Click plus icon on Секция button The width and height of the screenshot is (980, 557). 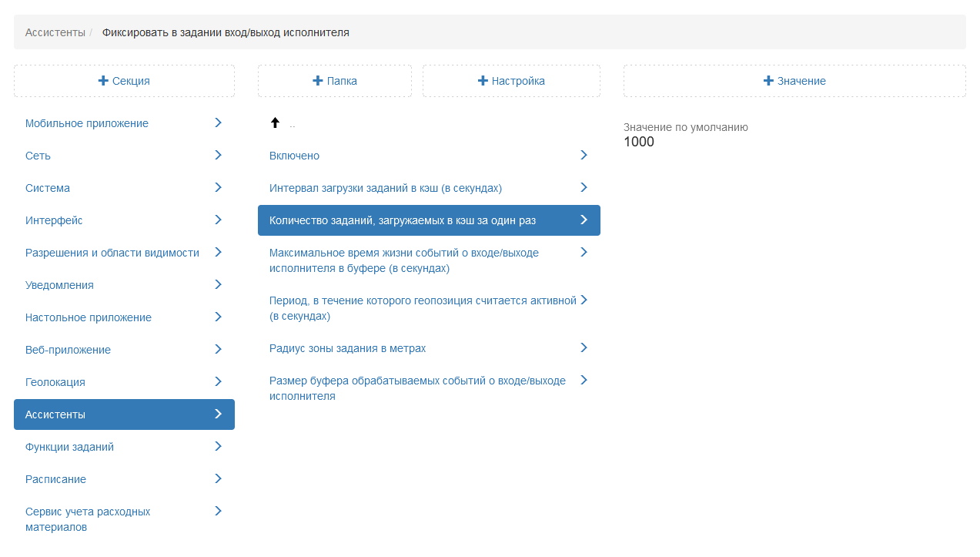tap(103, 81)
